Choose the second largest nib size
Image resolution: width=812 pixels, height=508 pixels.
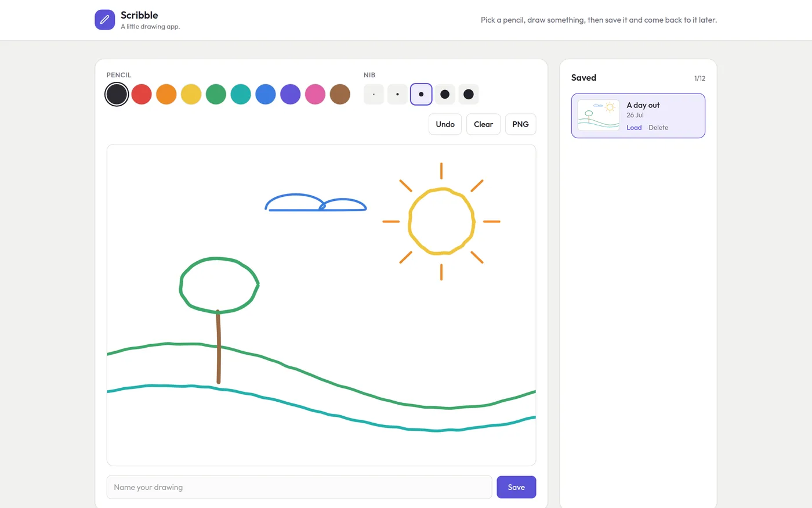(445, 94)
